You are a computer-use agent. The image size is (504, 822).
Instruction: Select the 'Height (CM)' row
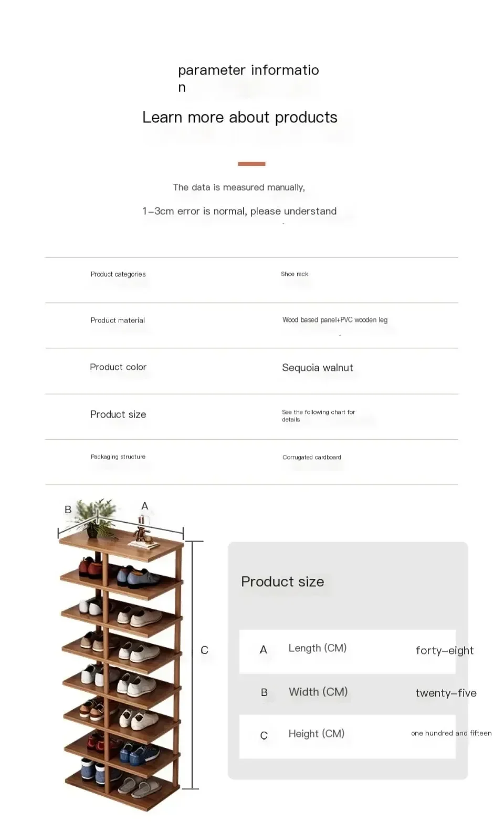tap(348, 736)
